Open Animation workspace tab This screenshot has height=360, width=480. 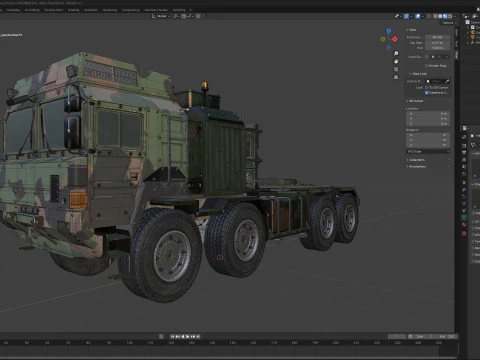tap(91, 10)
